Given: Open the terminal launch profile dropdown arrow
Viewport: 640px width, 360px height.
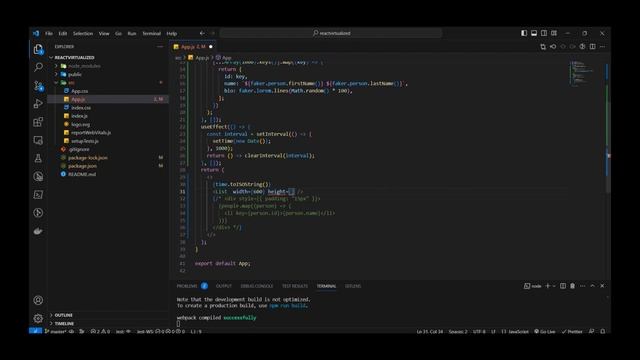Looking at the screenshot, I should point(554,286).
